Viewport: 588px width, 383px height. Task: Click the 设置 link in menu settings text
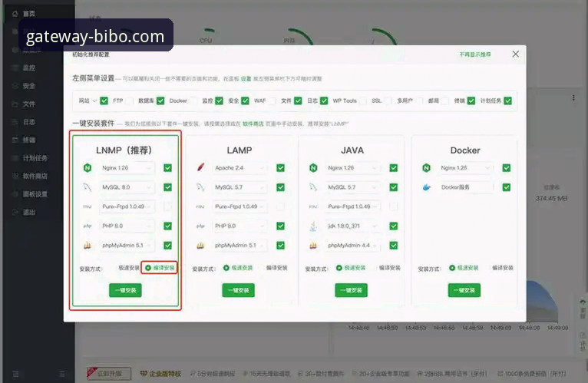[246, 79]
